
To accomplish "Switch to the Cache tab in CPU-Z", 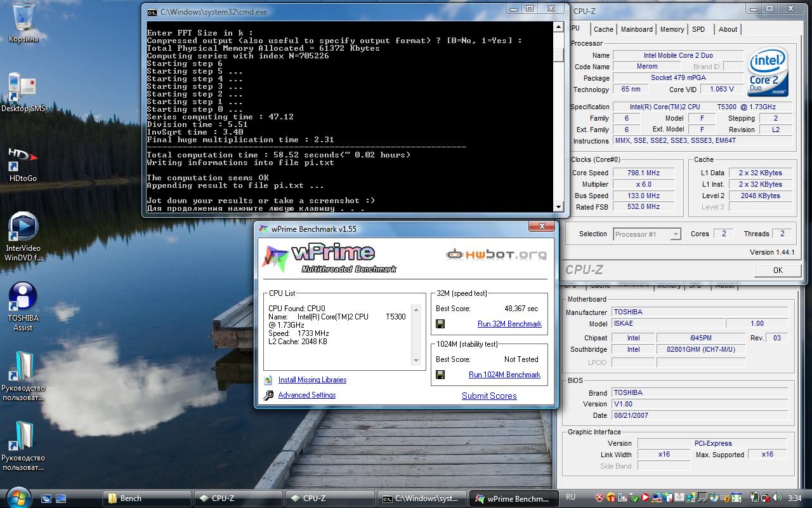I will (603, 29).
